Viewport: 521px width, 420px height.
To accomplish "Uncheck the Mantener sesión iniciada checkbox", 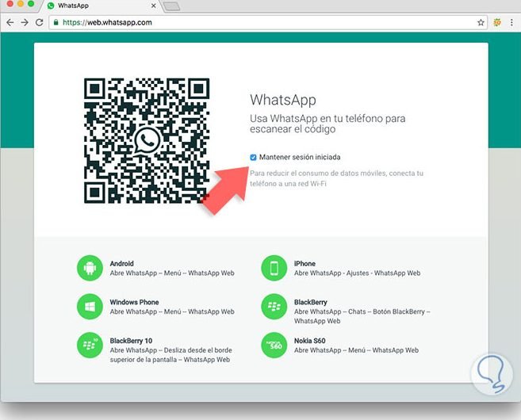I will tap(254, 158).
